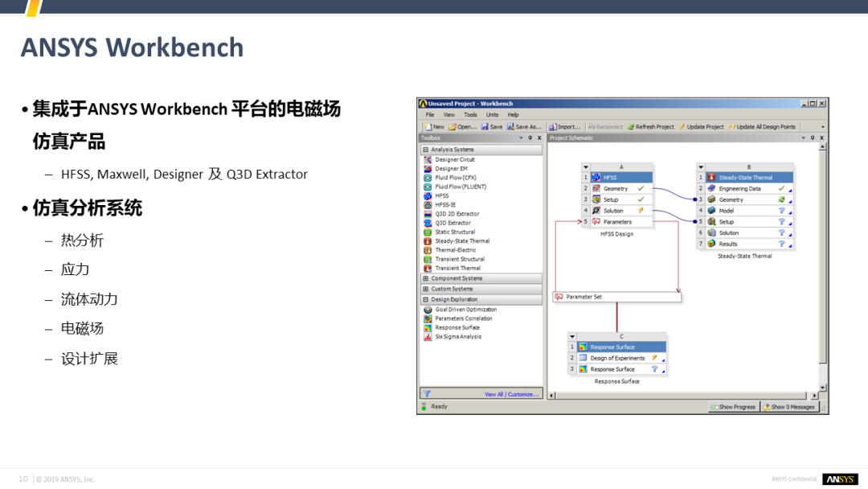Select the Parameters Correlation icon
Viewport: 868px width, 489px height.
[x=428, y=318]
